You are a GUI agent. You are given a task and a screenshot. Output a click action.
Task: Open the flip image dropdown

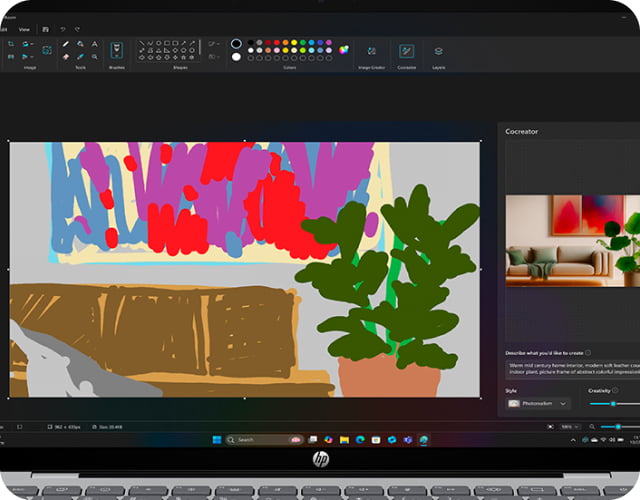pos(27,57)
